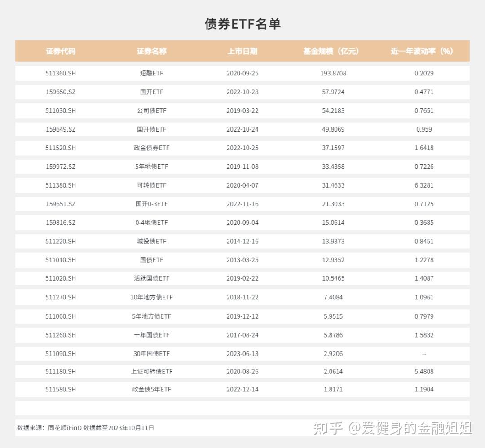Select the 2013-03-25 listing date cell

[x=242, y=260]
